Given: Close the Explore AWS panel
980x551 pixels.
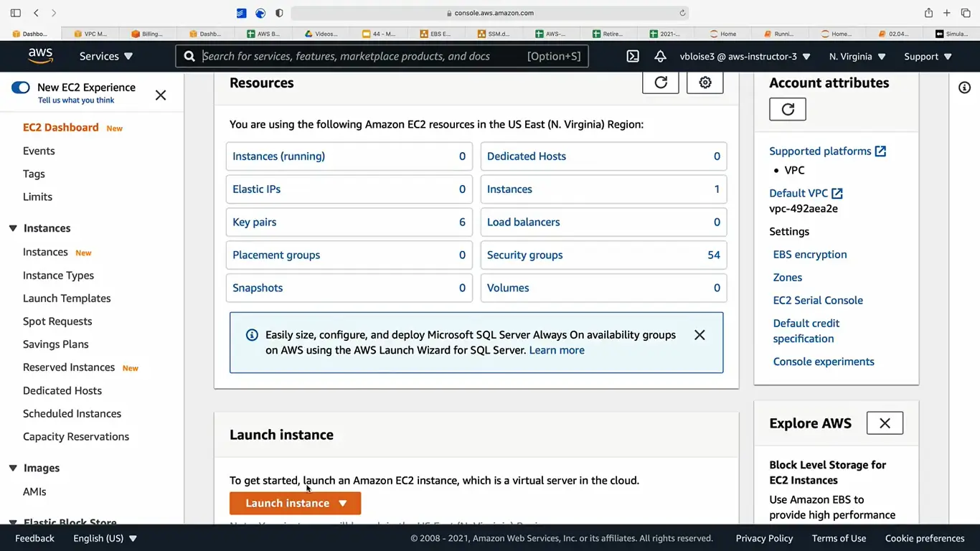Looking at the screenshot, I should (885, 423).
